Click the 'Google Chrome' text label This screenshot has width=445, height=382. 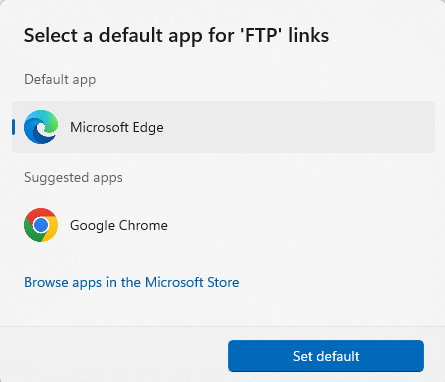tap(119, 225)
